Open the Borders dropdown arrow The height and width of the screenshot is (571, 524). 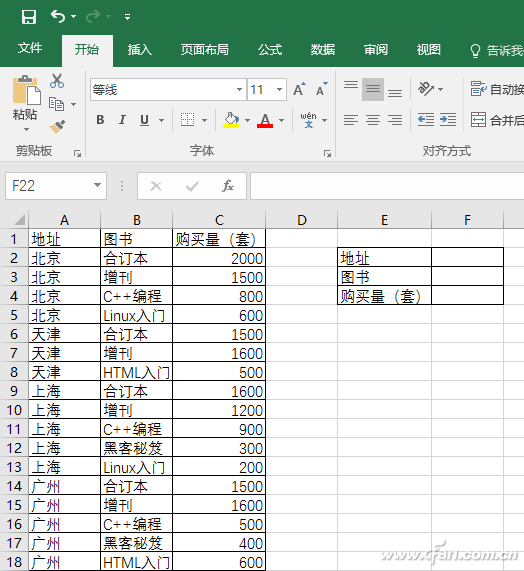pos(205,120)
